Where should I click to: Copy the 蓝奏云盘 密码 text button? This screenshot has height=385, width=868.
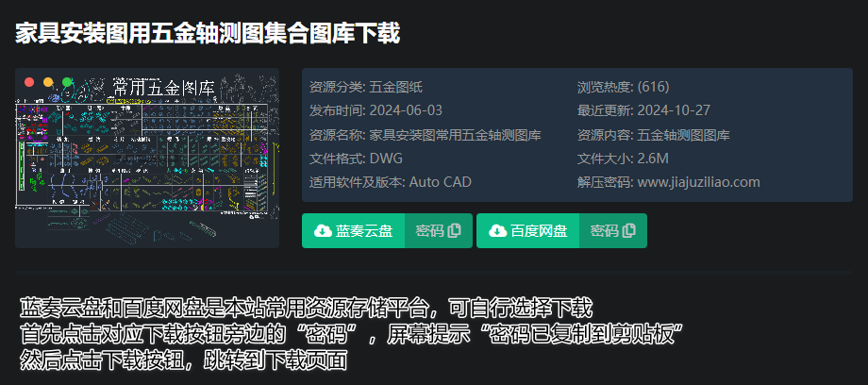click(430, 231)
